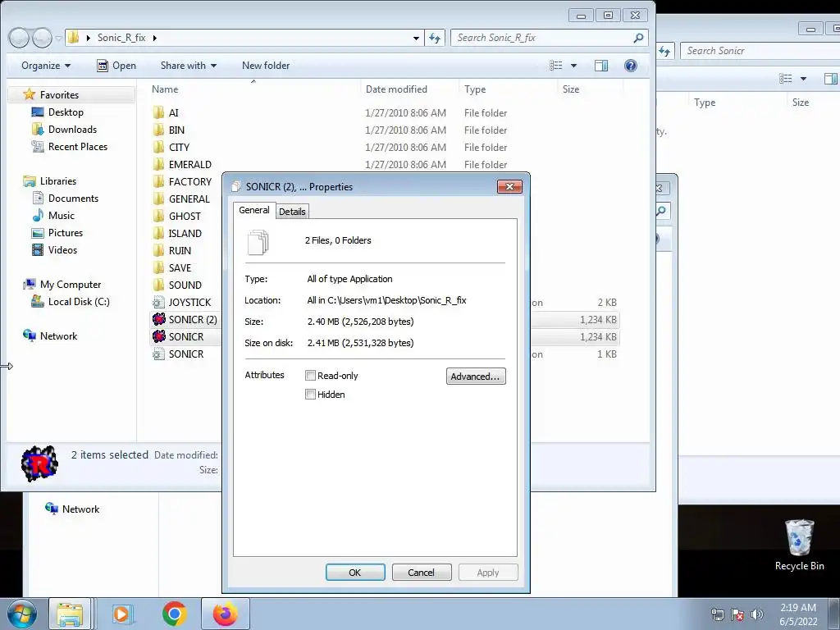Image resolution: width=840 pixels, height=630 pixels.
Task: Launch Windows Media Player from taskbar
Action: pyautogui.click(x=121, y=614)
